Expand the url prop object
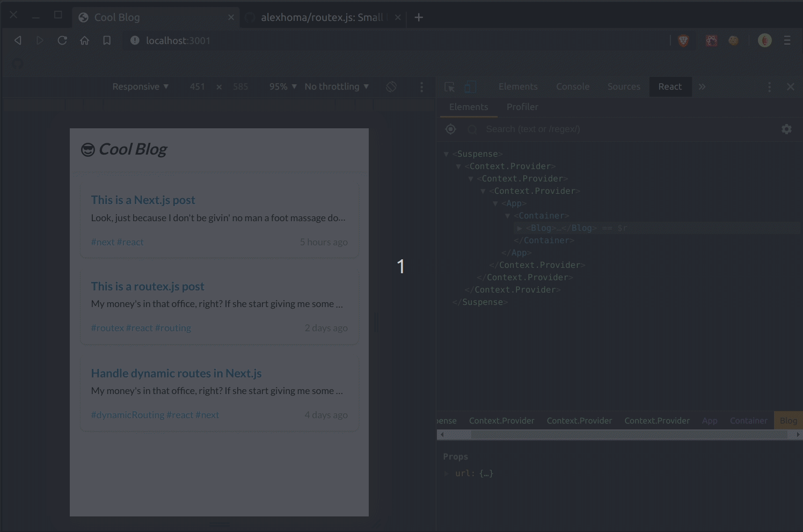 (x=446, y=473)
